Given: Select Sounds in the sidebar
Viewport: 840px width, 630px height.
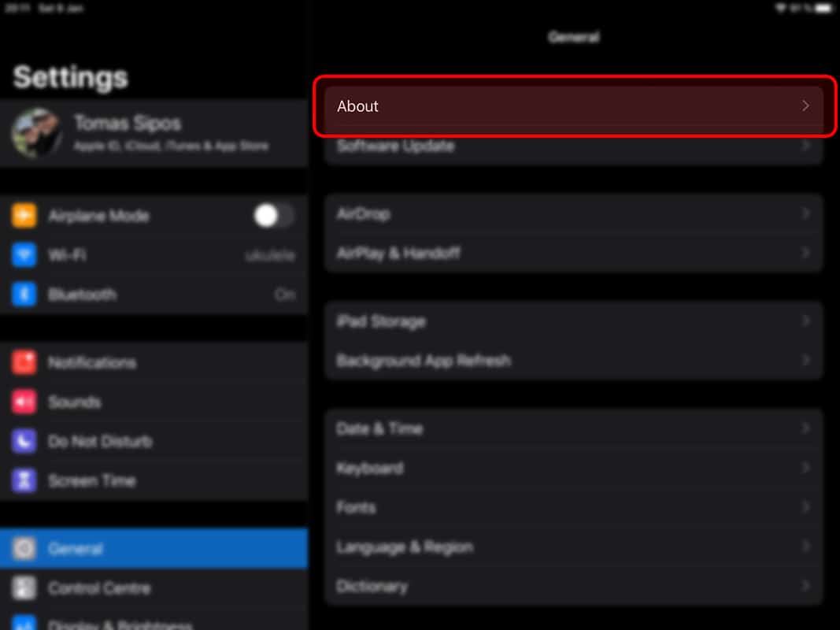Looking at the screenshot, I should [x=154, y=402].
